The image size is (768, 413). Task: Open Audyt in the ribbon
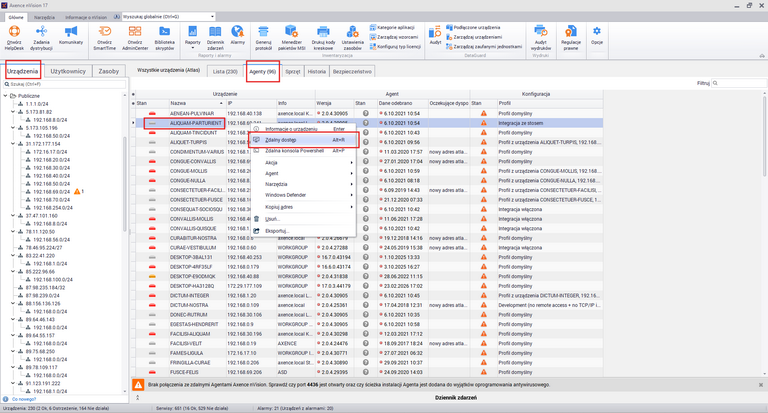[x=435, y=35]
